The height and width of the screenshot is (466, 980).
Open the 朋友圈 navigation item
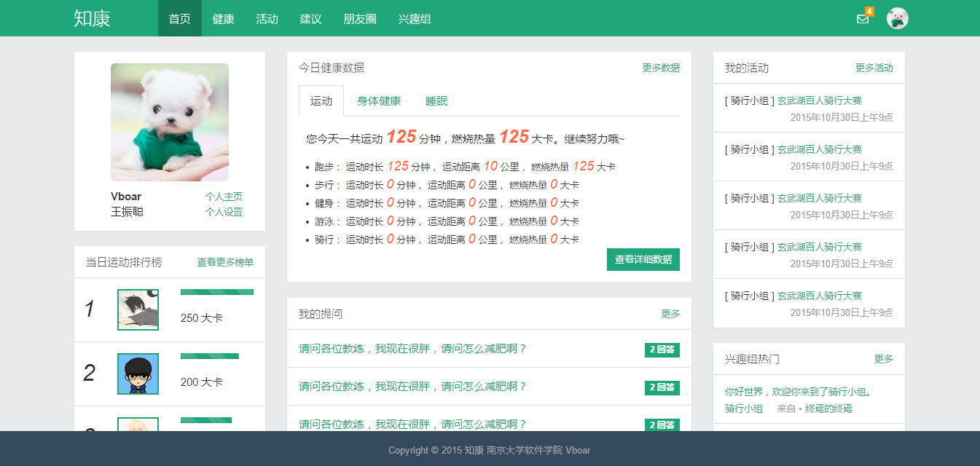click(360, 18)
